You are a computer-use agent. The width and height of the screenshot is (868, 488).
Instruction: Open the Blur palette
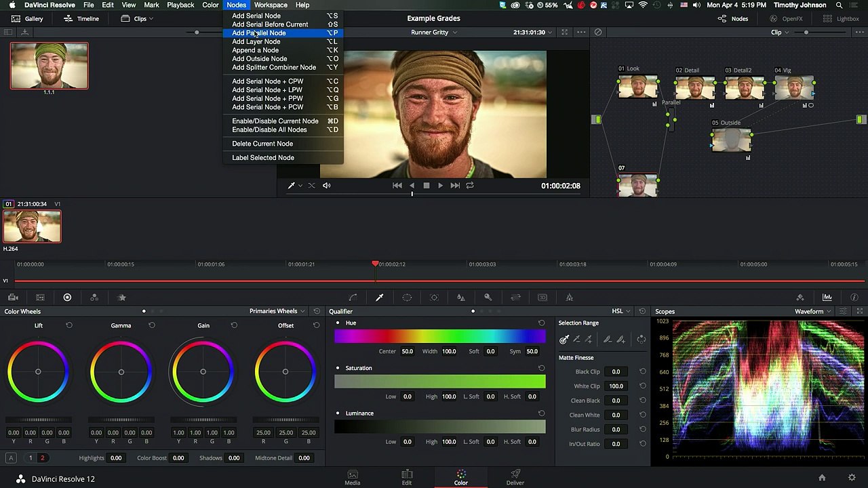[x=461, y=298]
